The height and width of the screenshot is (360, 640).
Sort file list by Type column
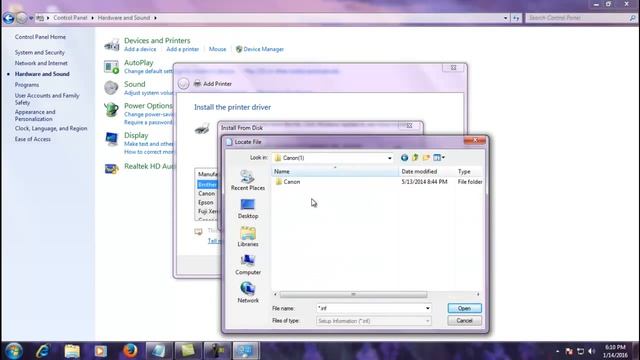469,171
